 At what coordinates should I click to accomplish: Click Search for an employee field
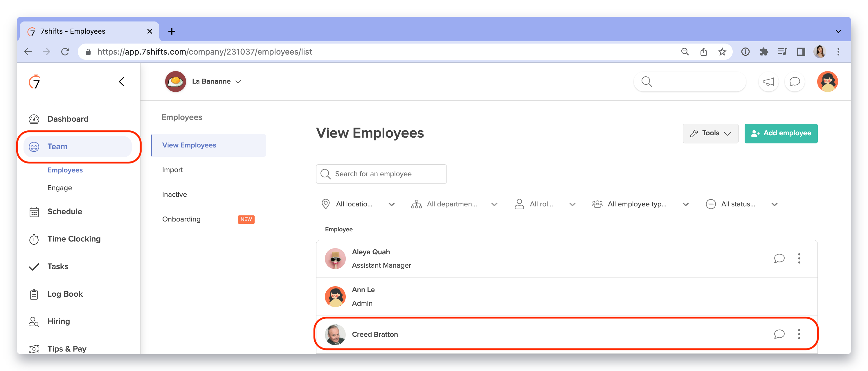coord(381,174)
